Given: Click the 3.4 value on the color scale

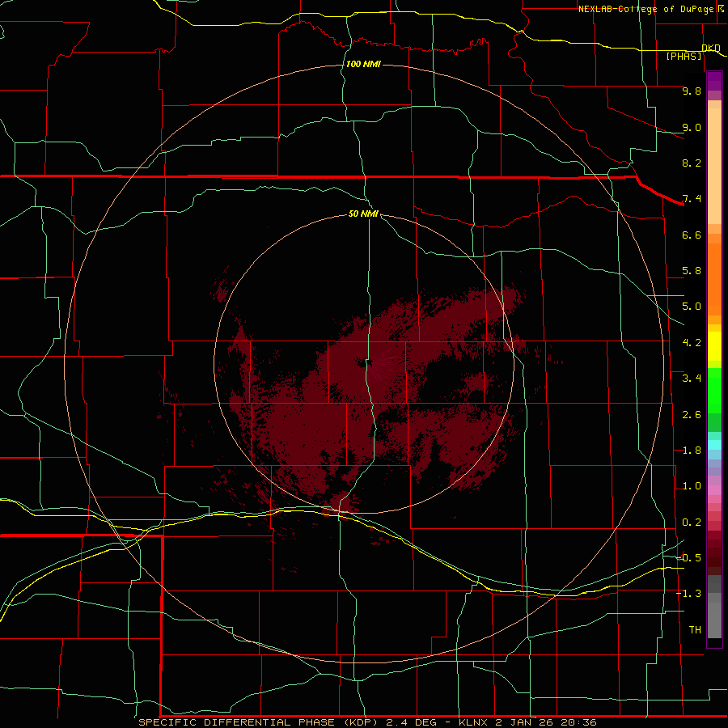Looking at the screenshot, I should (692, 379).
